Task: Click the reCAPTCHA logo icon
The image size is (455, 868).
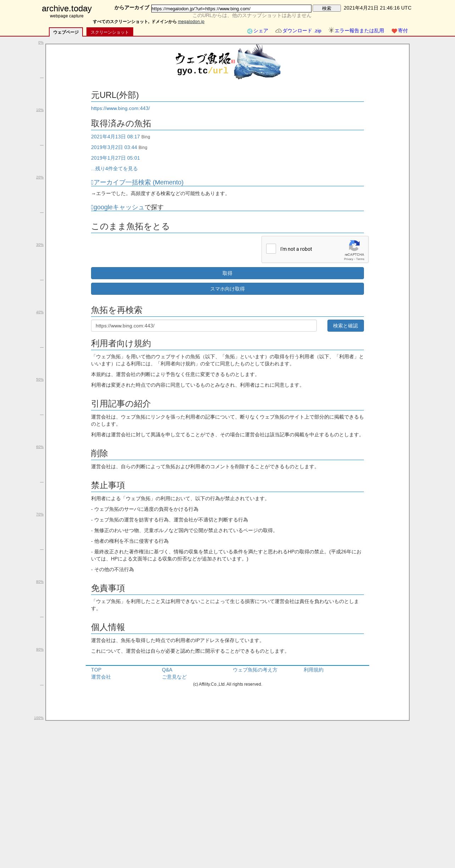Action: coord(354,245)
